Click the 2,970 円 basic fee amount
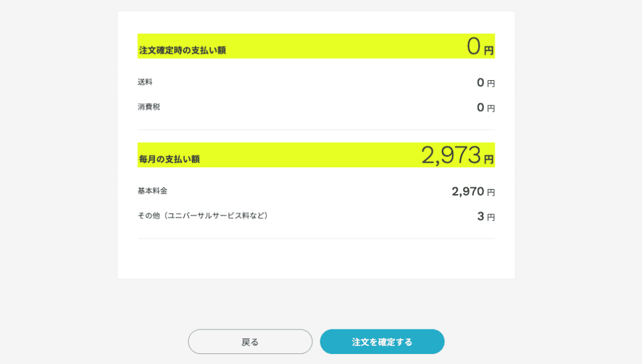 click(x=473, y=192)
